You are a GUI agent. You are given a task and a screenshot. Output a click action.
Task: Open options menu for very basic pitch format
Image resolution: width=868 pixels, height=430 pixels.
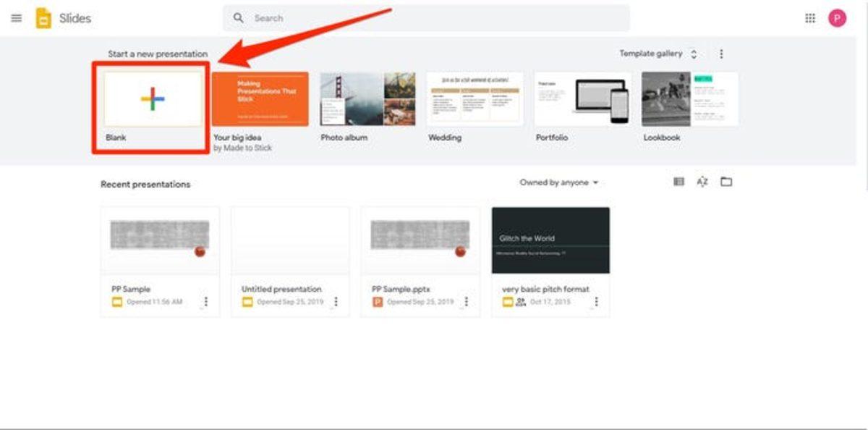point(597,302)
